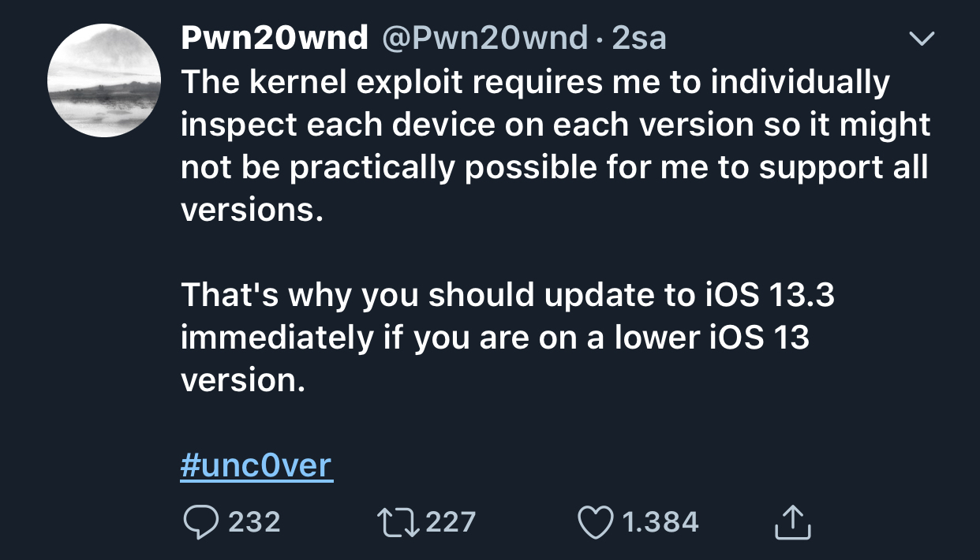Click the iOS 13.3 update paragraph
The height and width of the screenshot is (560, 980).
507,338
